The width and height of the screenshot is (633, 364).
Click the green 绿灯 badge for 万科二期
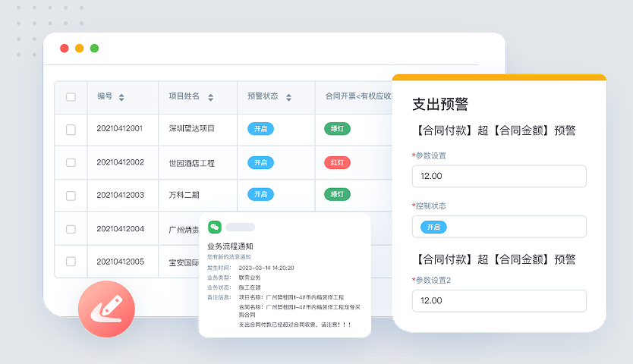pos(337,195)
